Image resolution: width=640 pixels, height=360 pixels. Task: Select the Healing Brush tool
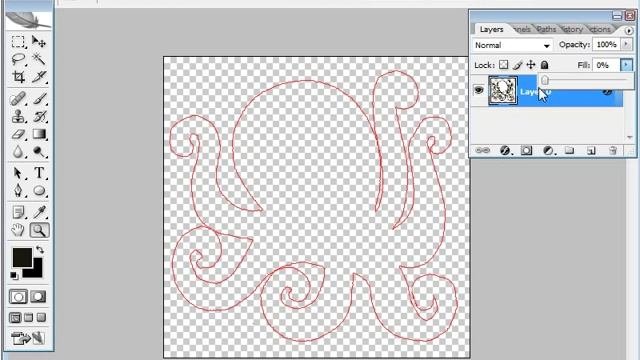pyautogui.click(x=18, y=99)
